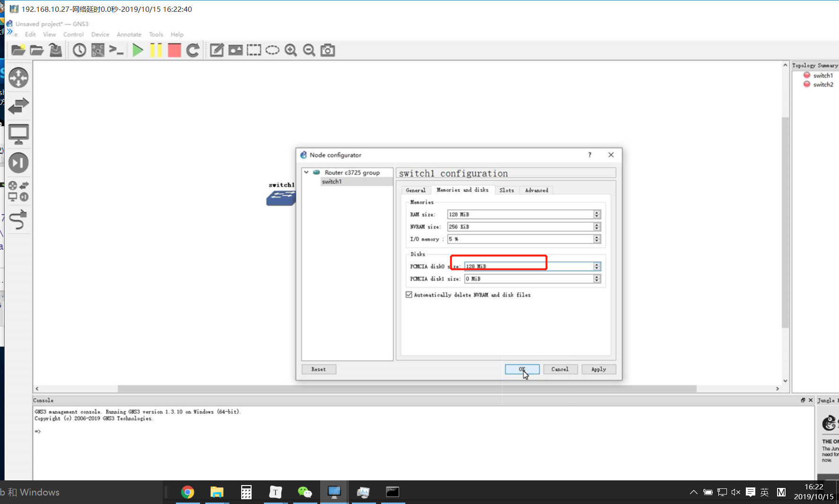The height and width of the screenshot is (504, 839).
Task: Click the Apply button
Action: 599,369
